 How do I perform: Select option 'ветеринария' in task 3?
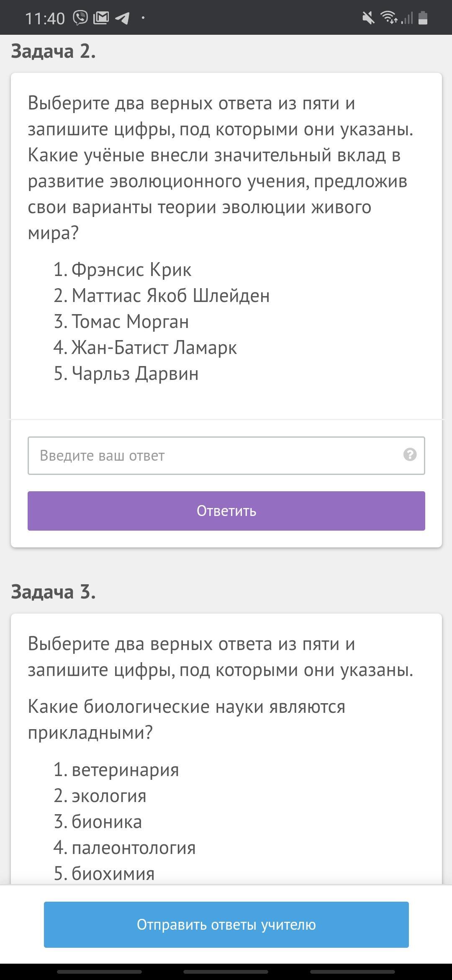pos(125,770)
